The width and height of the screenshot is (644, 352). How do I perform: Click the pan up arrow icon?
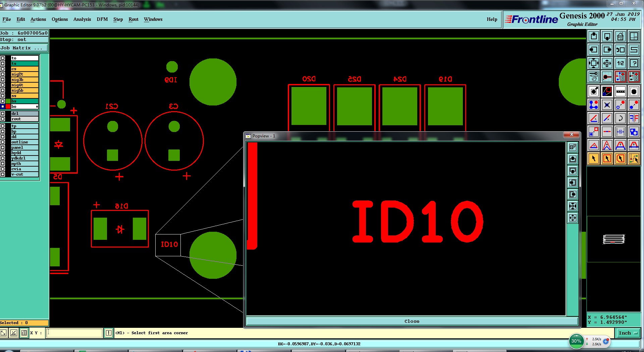[x=594, y=36]
